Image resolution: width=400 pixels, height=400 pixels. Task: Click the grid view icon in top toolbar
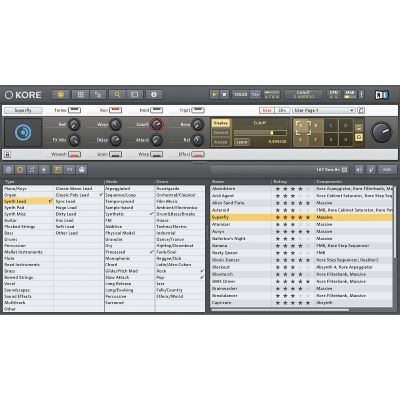[x=80, y=95]
